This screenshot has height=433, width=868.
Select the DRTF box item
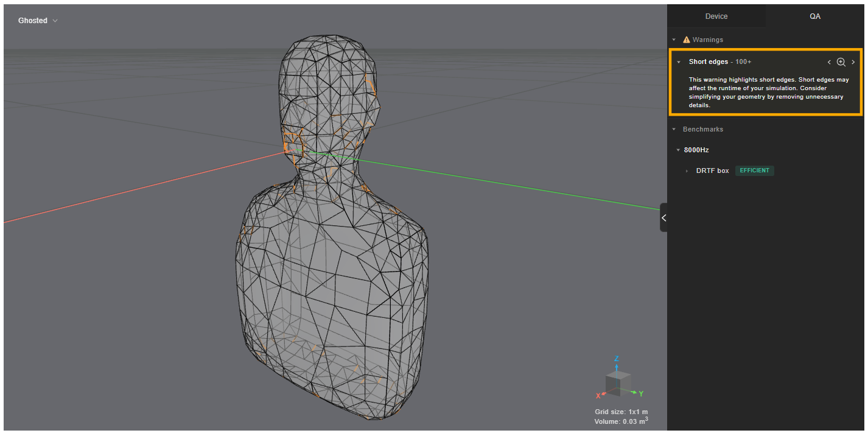point(713,171)
